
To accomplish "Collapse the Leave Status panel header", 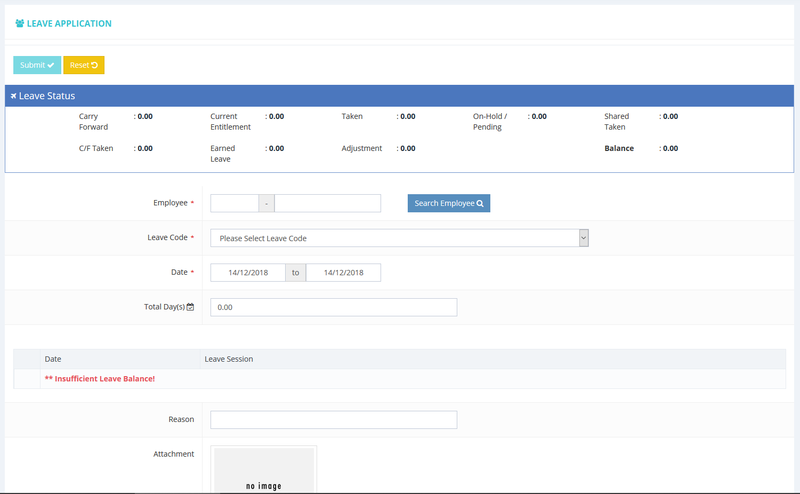I will point(399,96).
